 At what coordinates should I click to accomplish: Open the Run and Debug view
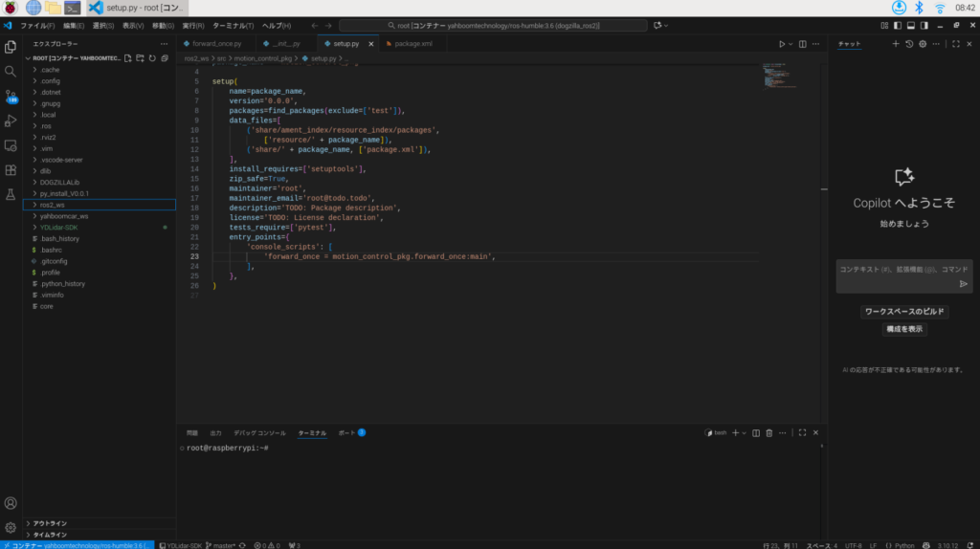(x=11, y=121)
